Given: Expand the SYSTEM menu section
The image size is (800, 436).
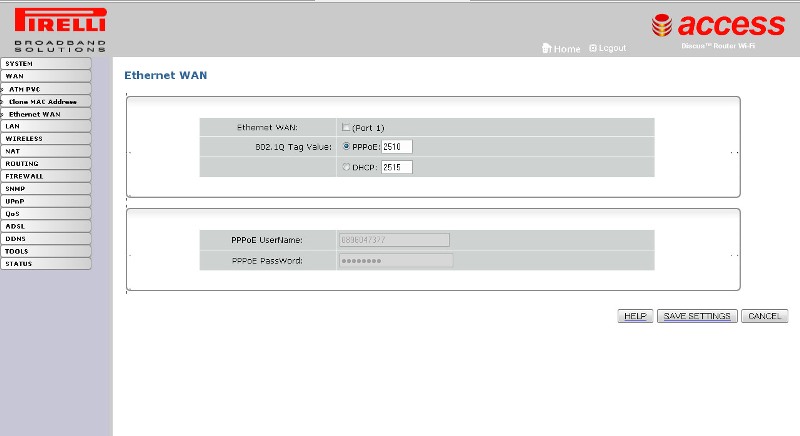Looking at the screenshot, I should coord(45,63).
